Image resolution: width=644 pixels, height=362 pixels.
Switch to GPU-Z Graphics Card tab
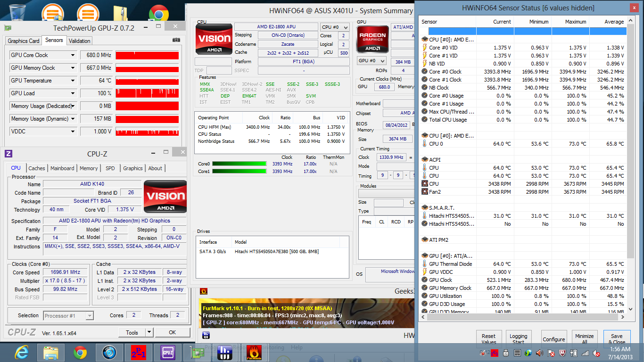click(x=24, y=41)
